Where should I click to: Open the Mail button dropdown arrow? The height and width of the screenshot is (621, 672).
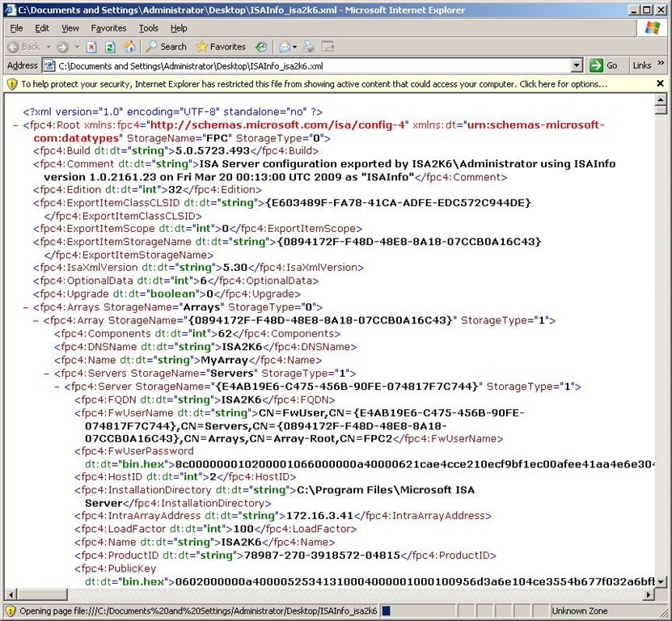coord(294,47)
